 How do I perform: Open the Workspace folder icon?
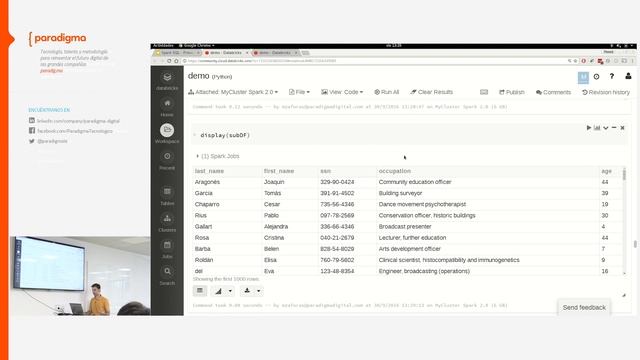pos(167,130)
